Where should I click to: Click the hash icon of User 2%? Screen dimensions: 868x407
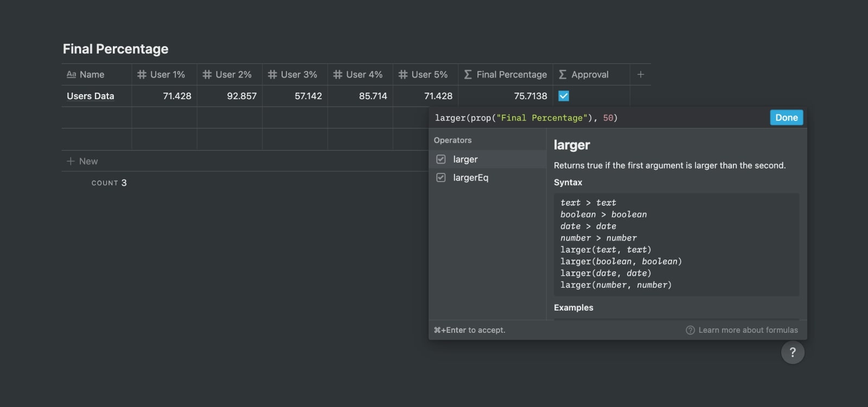[x=207, y=74]
